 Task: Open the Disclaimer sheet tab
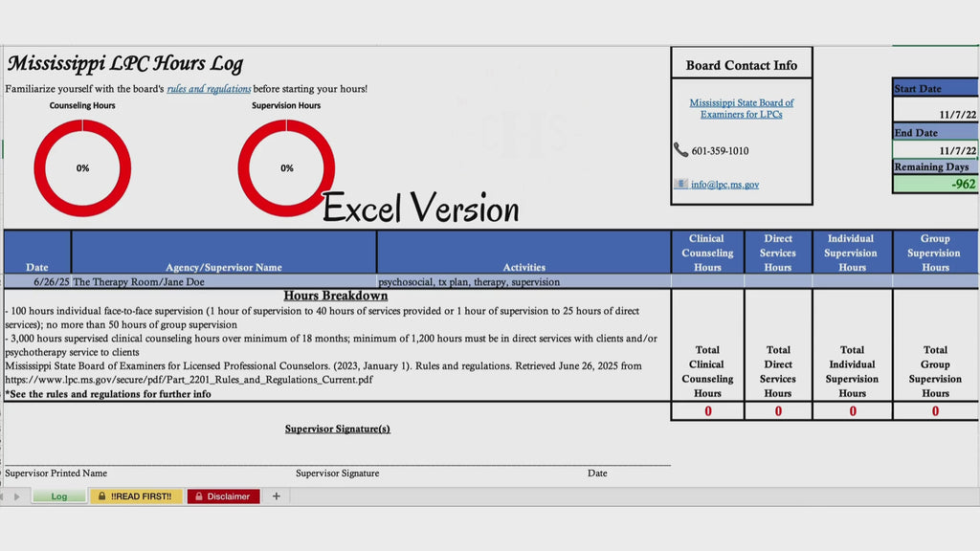pos(223,496)
